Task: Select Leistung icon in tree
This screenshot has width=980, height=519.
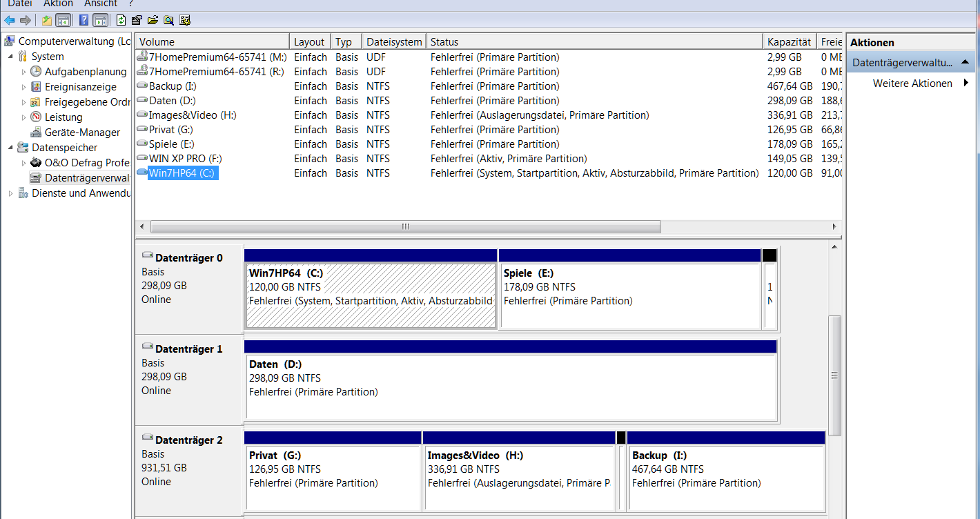Action: [36, 117]
